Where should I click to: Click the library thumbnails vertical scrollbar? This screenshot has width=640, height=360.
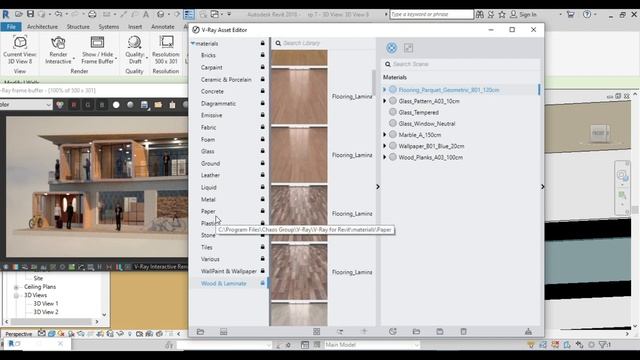tap(373, 82)
